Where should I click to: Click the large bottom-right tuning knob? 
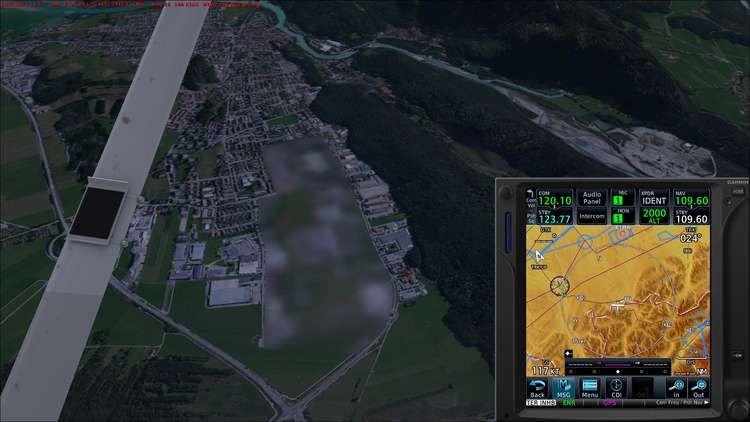click(x=739, y=410)
